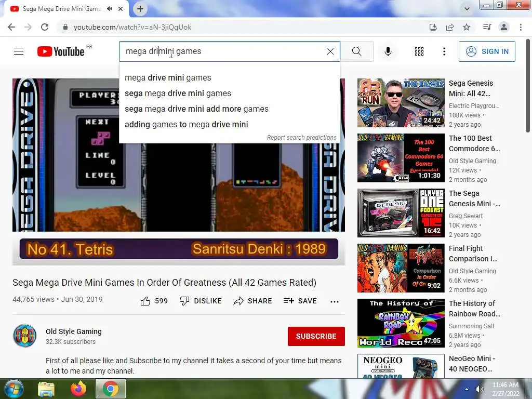Screen dimensions: 532x399
Task: Launch Firefox from the taskbar
Action: [78, 389]
